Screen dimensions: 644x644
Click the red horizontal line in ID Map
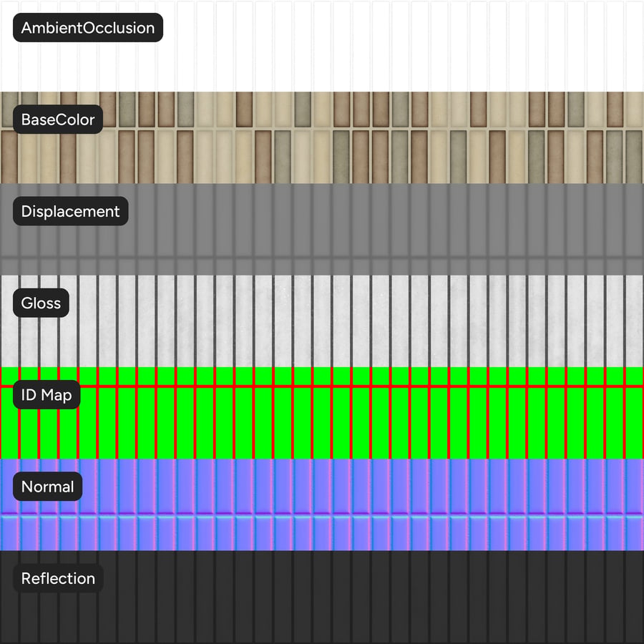point(322,386)
